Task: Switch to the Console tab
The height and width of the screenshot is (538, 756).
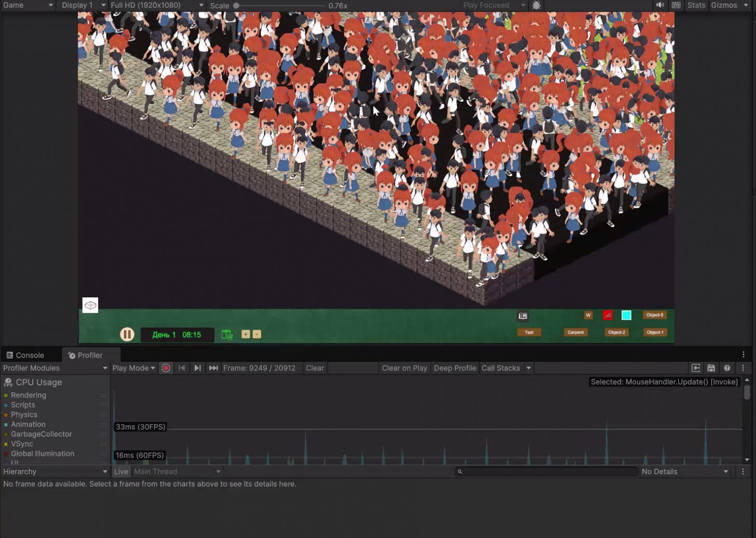Action: (x=25, y=355)
